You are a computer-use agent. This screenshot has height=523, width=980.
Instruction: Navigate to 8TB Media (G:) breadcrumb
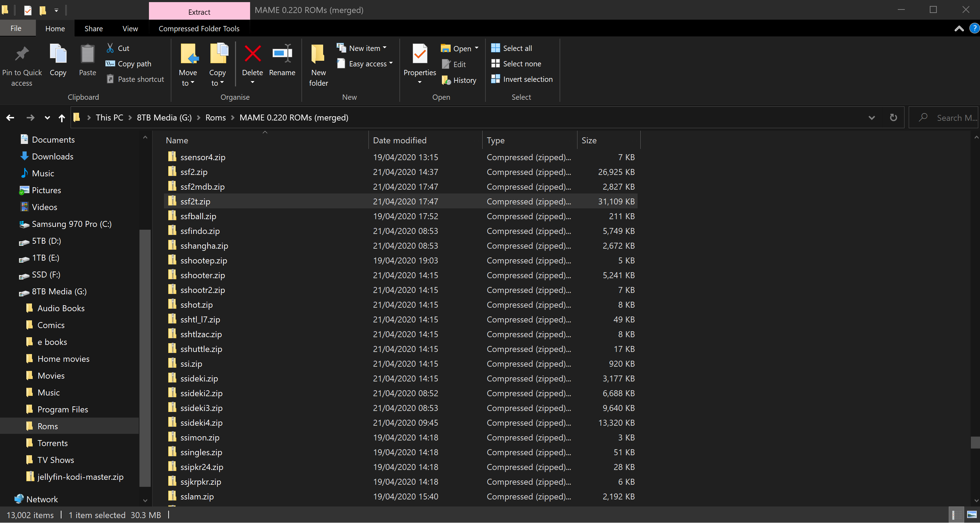[164, 118]
